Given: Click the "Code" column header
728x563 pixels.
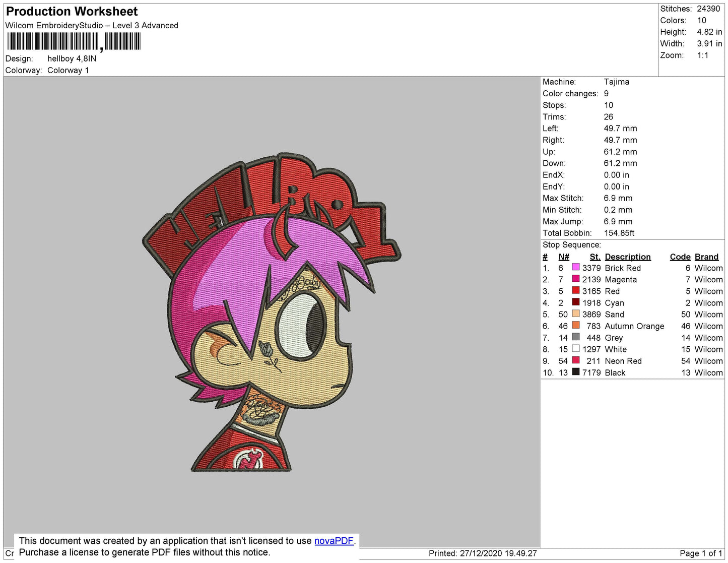Looking at the screenshot, I should tap(680, 257).
